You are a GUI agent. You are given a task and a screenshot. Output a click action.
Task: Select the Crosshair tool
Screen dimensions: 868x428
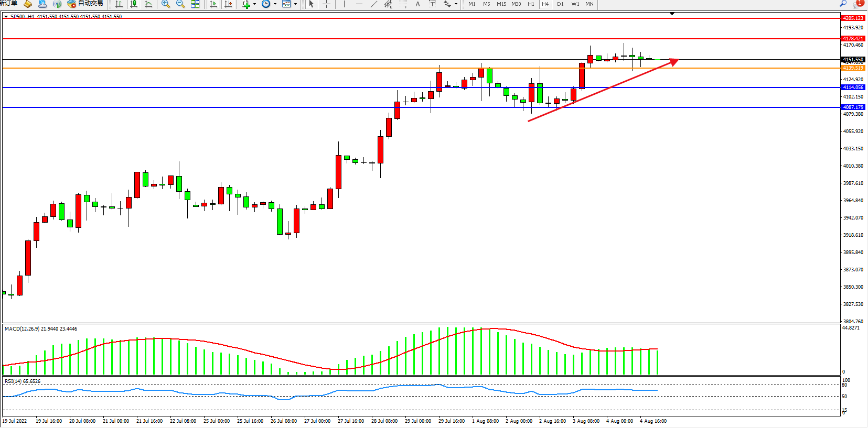click(326, 4)
